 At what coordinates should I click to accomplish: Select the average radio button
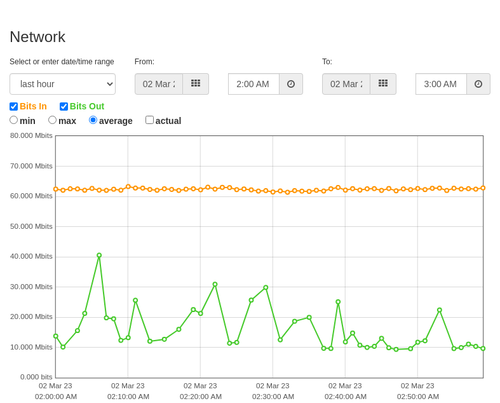click(x=93, y=120)
